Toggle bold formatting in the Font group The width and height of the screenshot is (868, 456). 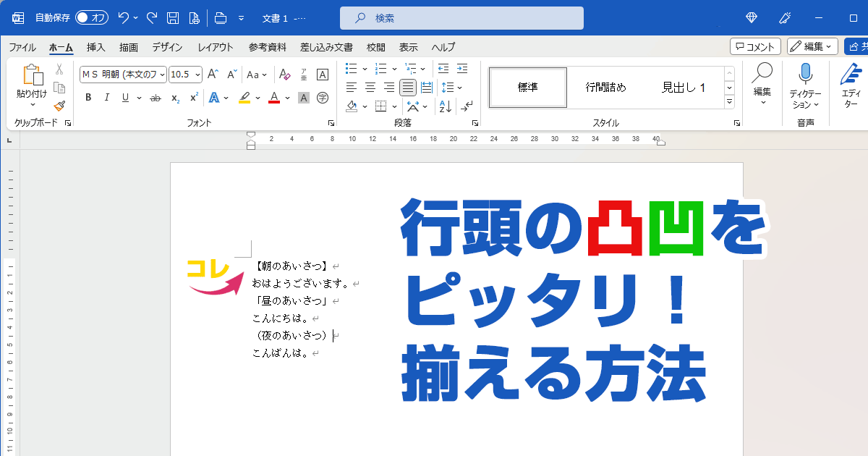(x=88, y=97)
